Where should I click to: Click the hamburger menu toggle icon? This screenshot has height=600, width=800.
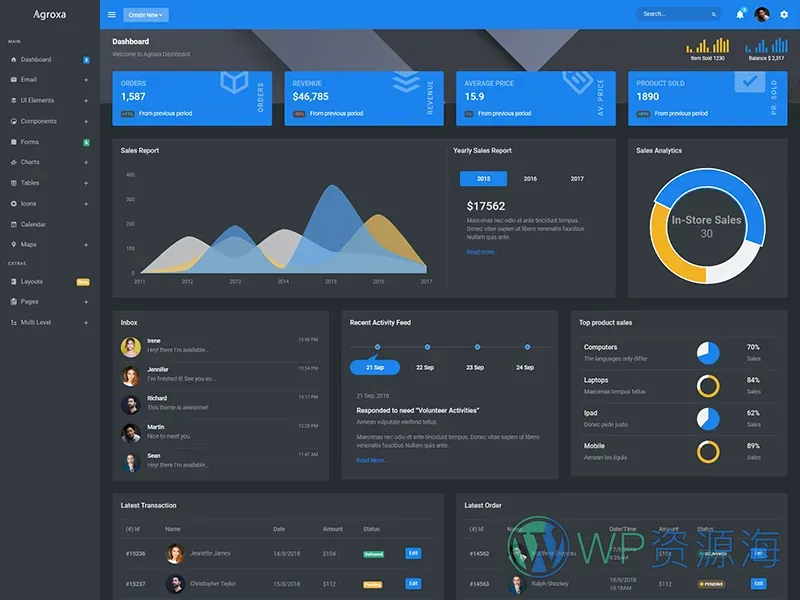(x=112, y=15)
